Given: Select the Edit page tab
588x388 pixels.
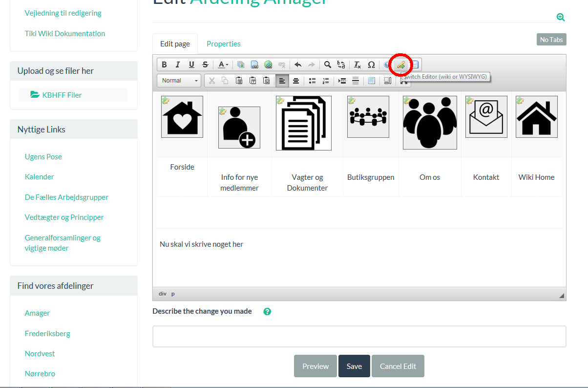Looking at the screenshot, I should [175, 44].
